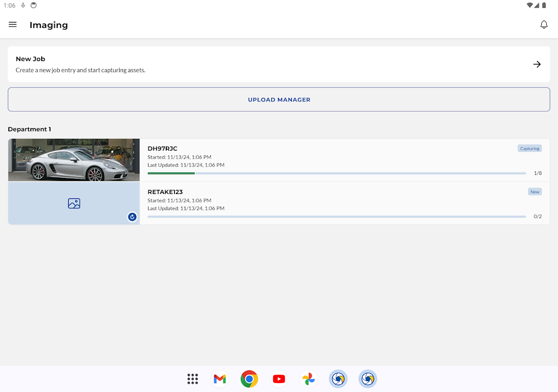558x392 pixels.
Task: Click the New Job card title
Action: (30, 59)
